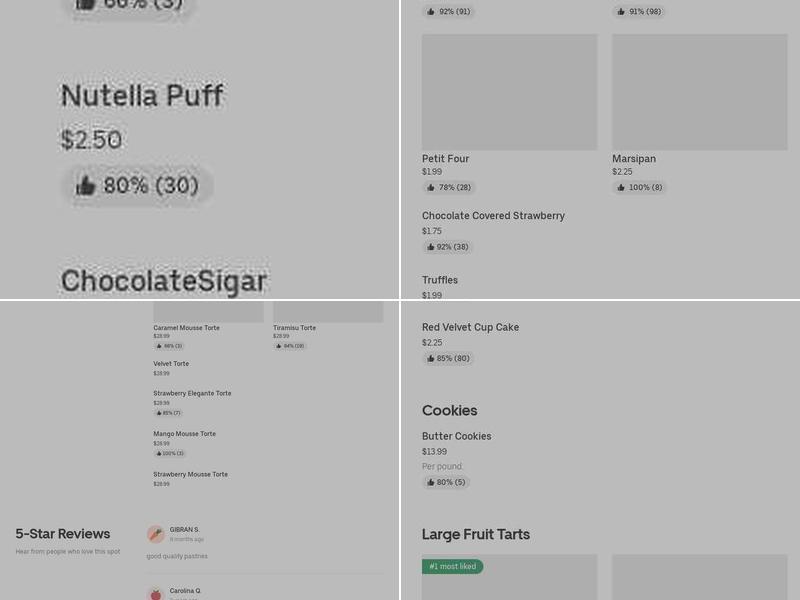The height and width of the screenshot is (600, 800).
Task: Open the Strawberry Mousse Torte item
Action: click(x=190, y=474)
